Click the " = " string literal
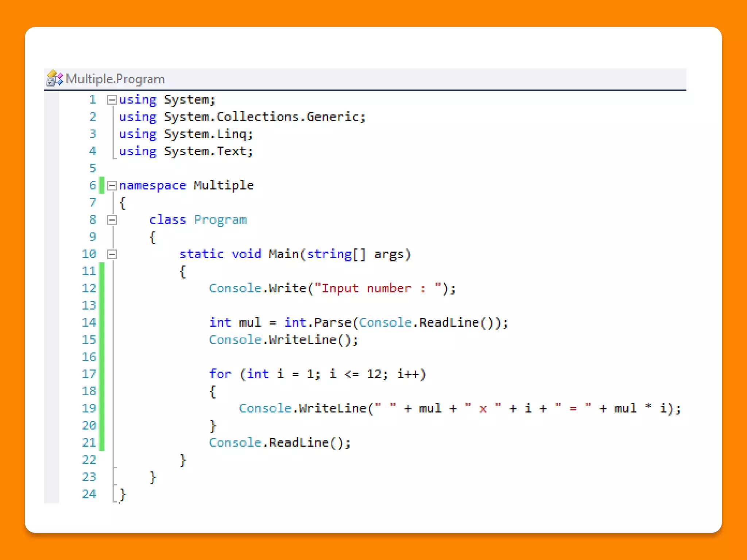The image size is (747, 560). (573, 408)
